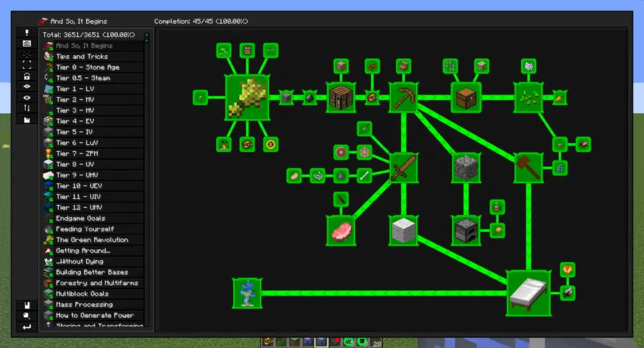This screenshot has width=644, height=348.
Task: Select the string quest node
Action: [318, 176]
